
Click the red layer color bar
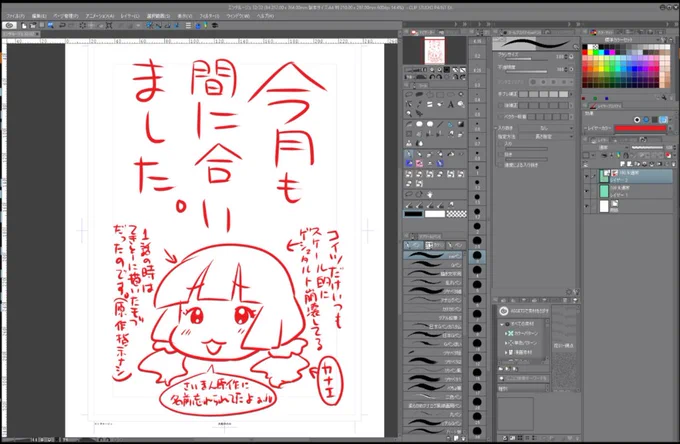point(640,128)
